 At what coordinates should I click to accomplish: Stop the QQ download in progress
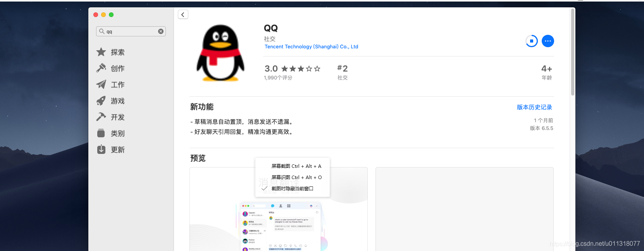coord(532,41)
